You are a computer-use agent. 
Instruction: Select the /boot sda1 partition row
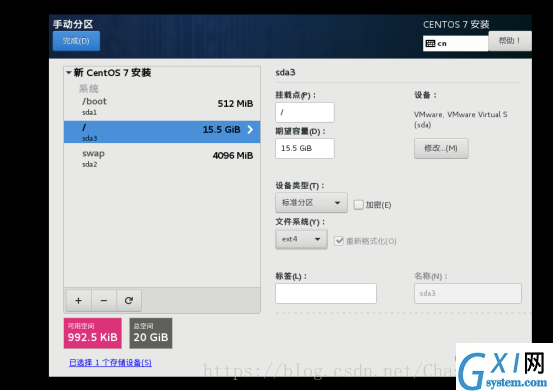click(162, 107)
